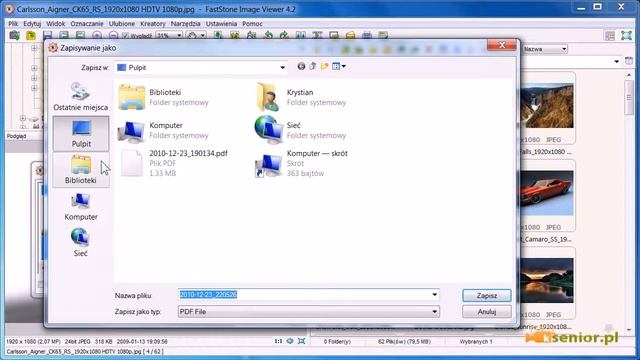
Task: Select the red Camaro car thumbnail
Action: (547, 193)
